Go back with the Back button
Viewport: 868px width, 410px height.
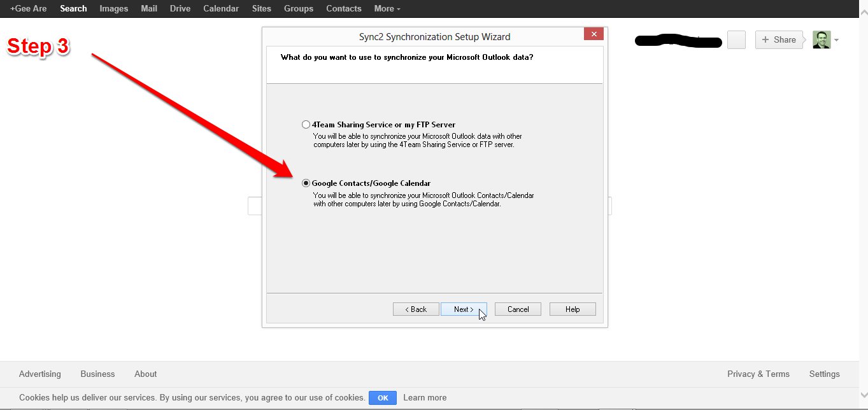[416, 309]
